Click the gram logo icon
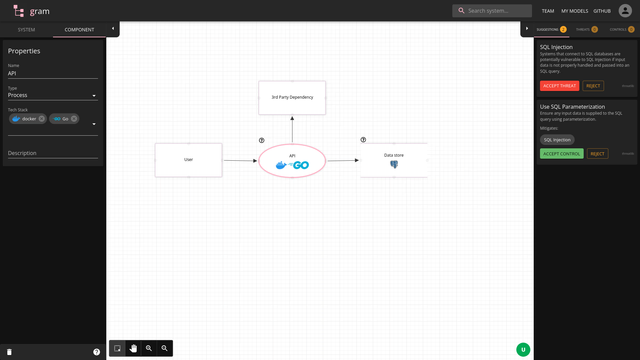640x360 pixels. click(18, 11)
